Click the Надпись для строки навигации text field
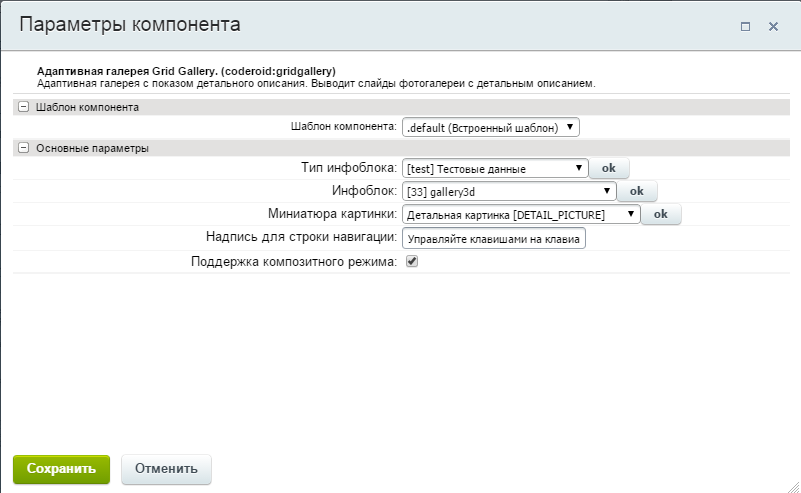The width and height of the screenshot is (801, 493). click(493, 239)
